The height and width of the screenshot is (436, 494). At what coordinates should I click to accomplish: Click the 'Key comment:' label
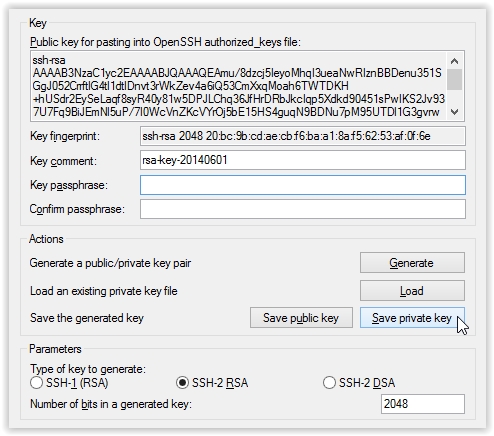[63, 161]
